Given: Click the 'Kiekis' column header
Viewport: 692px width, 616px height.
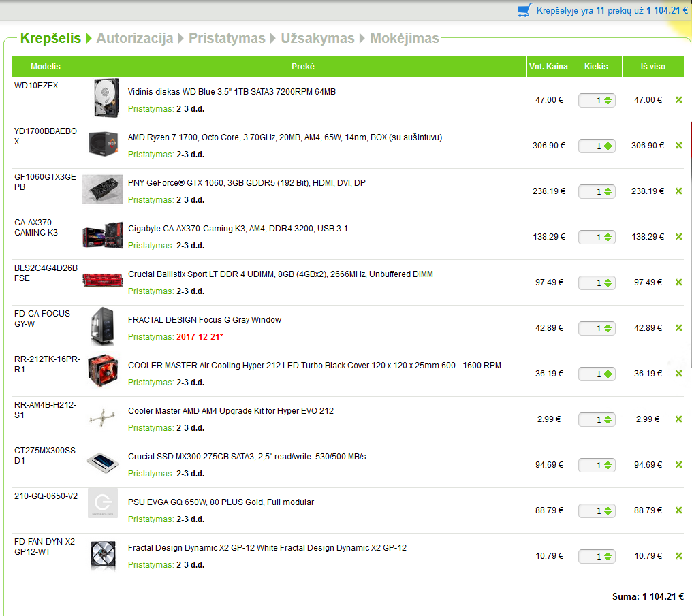Looking at the screenshot, I should [x=596, y=67].
